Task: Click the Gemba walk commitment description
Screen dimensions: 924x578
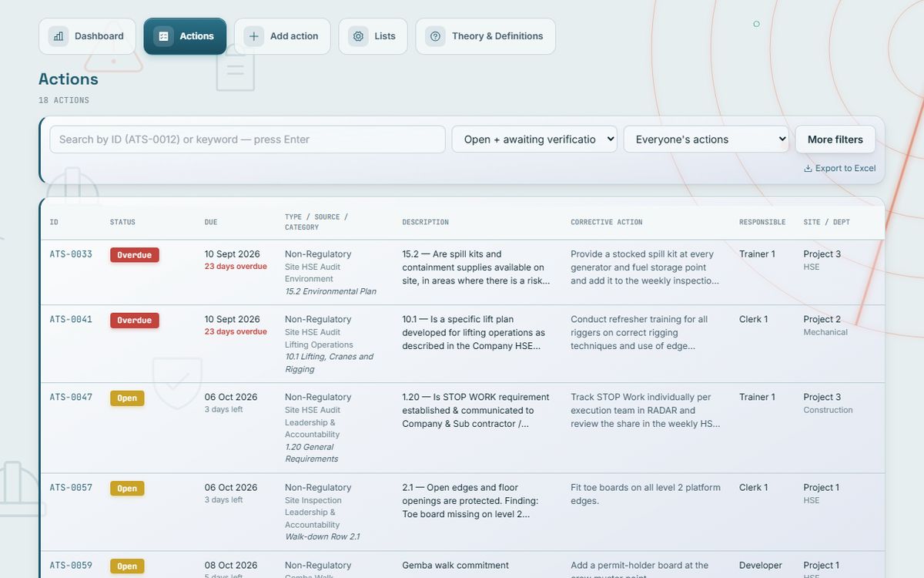Action: click(x=456, y=566)
